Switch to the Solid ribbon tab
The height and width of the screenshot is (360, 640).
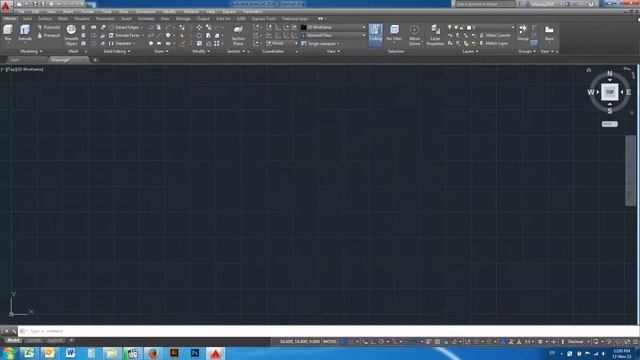[27, 19]
